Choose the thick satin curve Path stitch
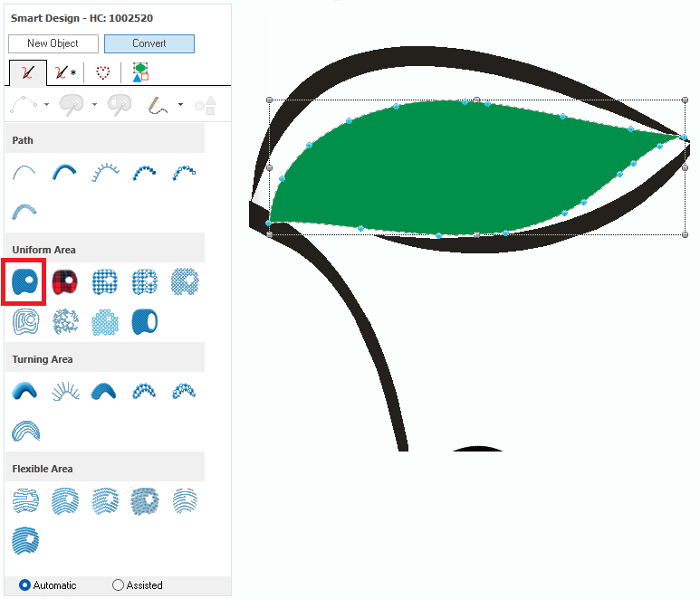This screenshot has height=599, width=700. pos(64,171)
